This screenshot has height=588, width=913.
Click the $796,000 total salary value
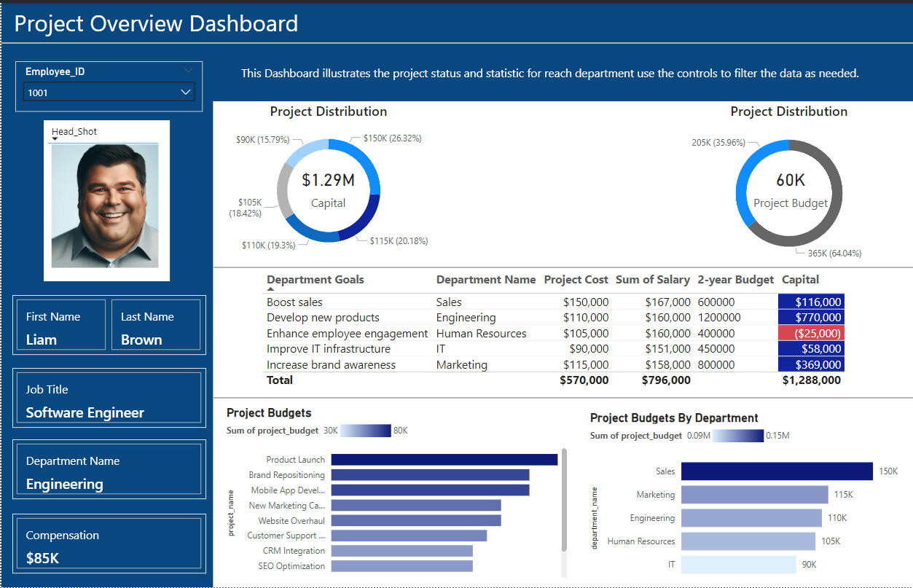666,380
